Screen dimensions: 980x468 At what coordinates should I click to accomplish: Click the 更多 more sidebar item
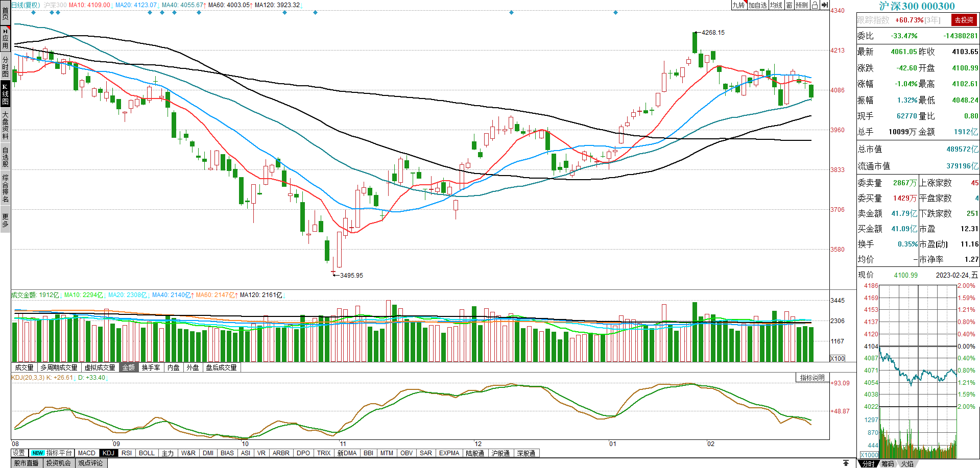tap(5, 220)
